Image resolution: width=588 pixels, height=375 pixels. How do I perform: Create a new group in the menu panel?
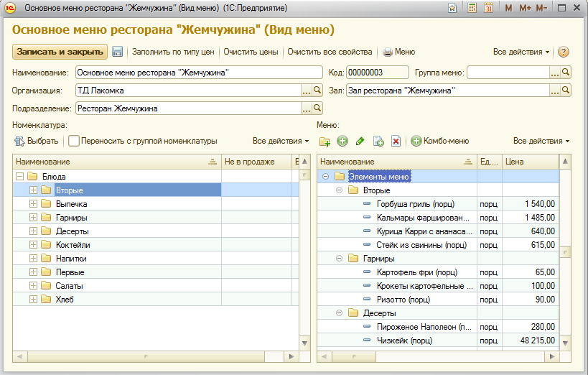[325, 142]
